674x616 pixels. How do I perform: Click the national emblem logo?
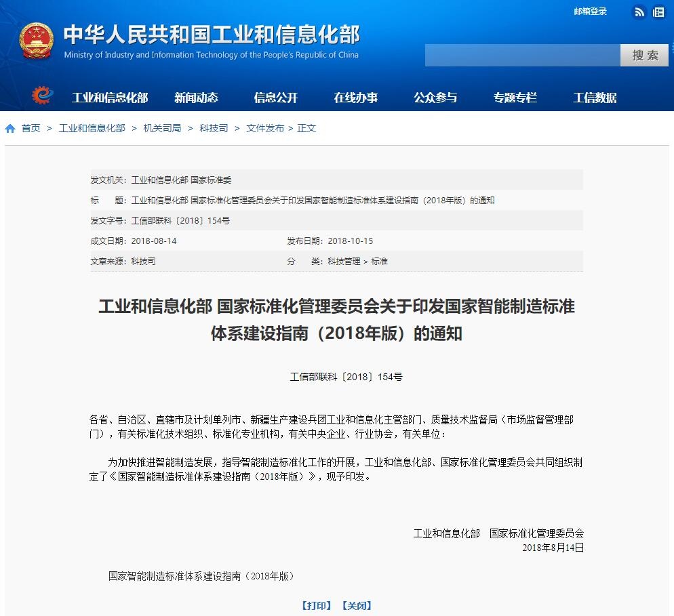37,41
